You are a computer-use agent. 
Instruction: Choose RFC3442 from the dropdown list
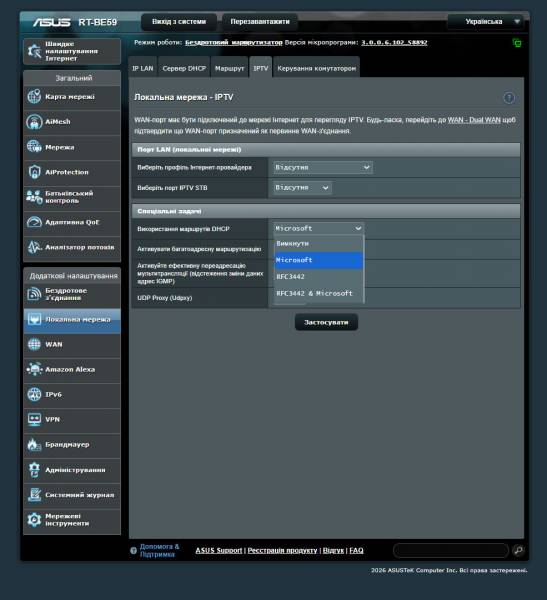click(x=318, y=277)
